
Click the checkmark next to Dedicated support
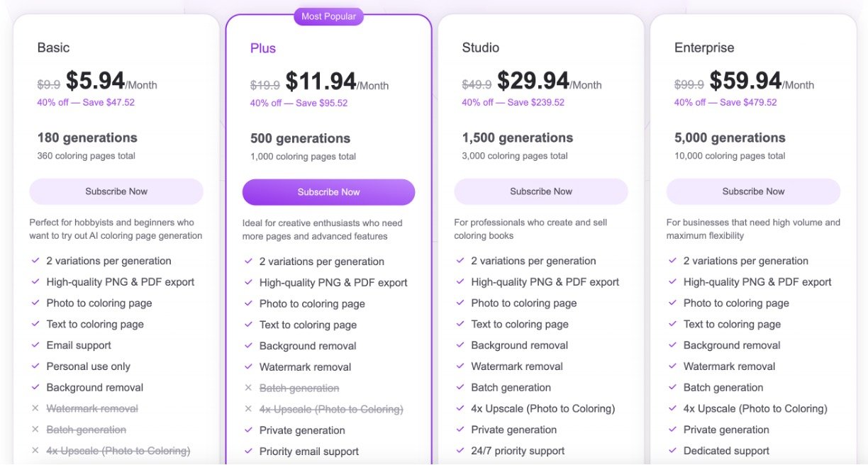[x=672, y=451]
